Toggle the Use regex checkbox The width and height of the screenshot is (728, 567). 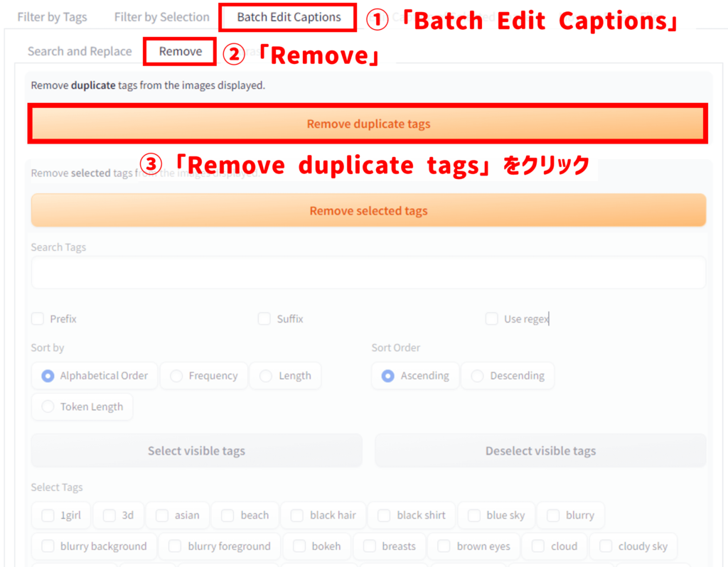click(x=491, y=319)
